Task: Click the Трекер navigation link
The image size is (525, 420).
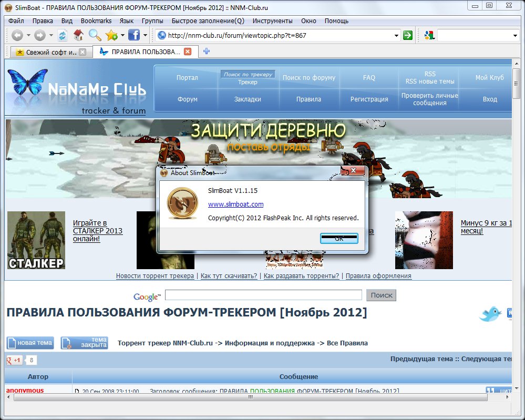Action: pos(248,83)
